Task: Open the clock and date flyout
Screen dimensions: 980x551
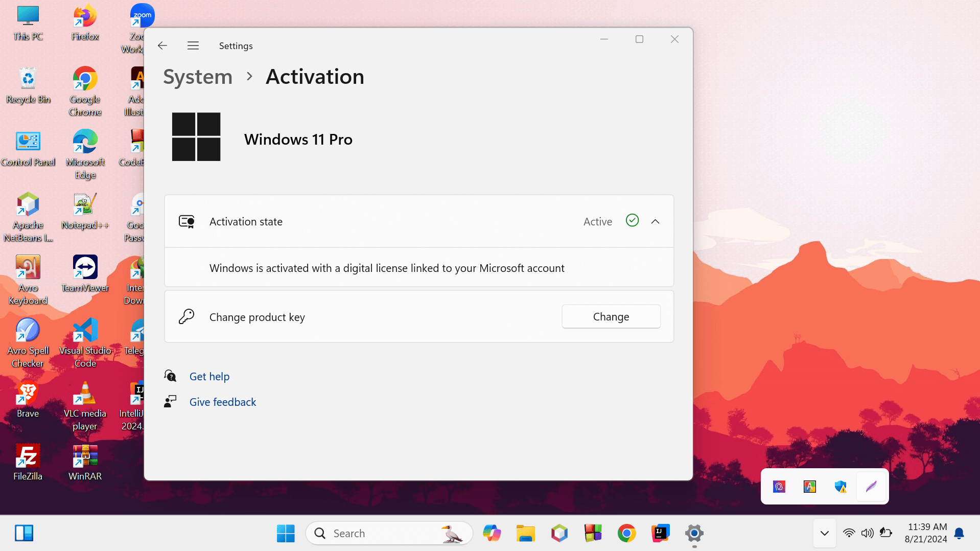Action: 925,533
